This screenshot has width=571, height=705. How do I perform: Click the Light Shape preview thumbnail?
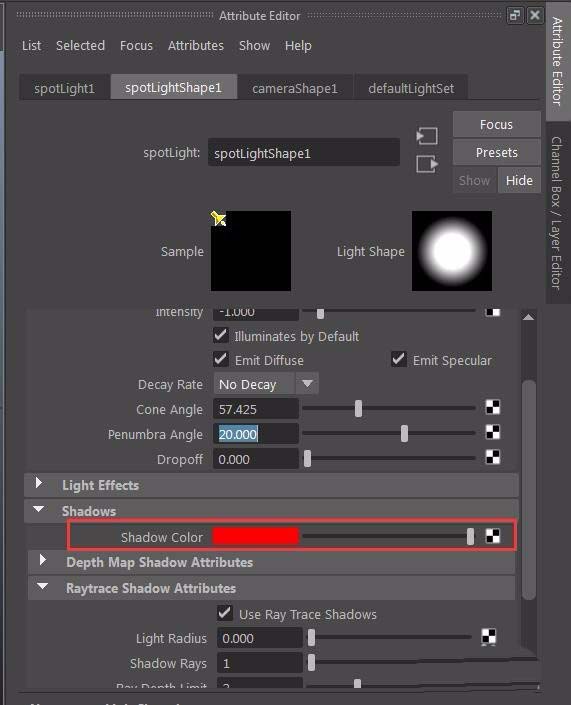click(x=452, y=250)
